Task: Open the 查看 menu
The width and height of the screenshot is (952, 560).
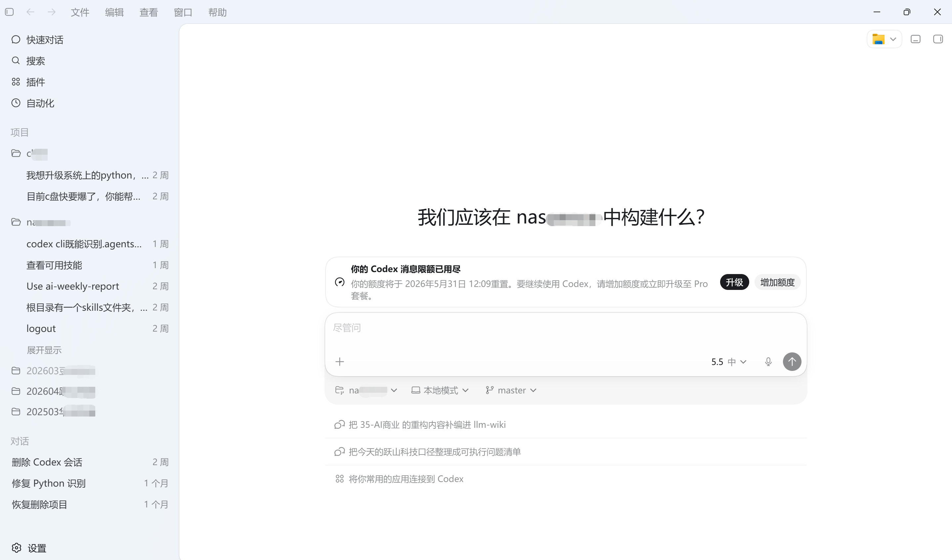Action: (x=149, y=13)
